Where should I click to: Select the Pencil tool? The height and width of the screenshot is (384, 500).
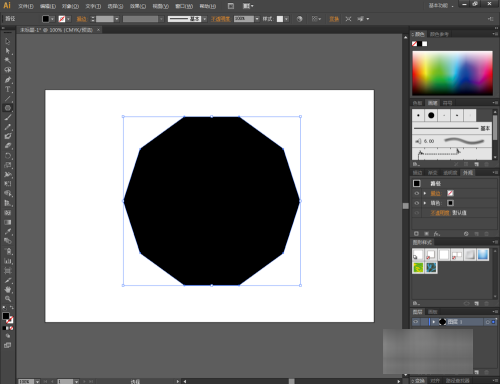(x=8, y=127)
